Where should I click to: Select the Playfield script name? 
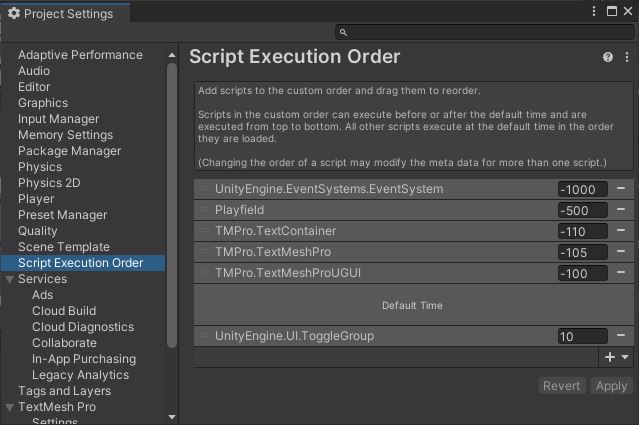(x=239, y=210)
